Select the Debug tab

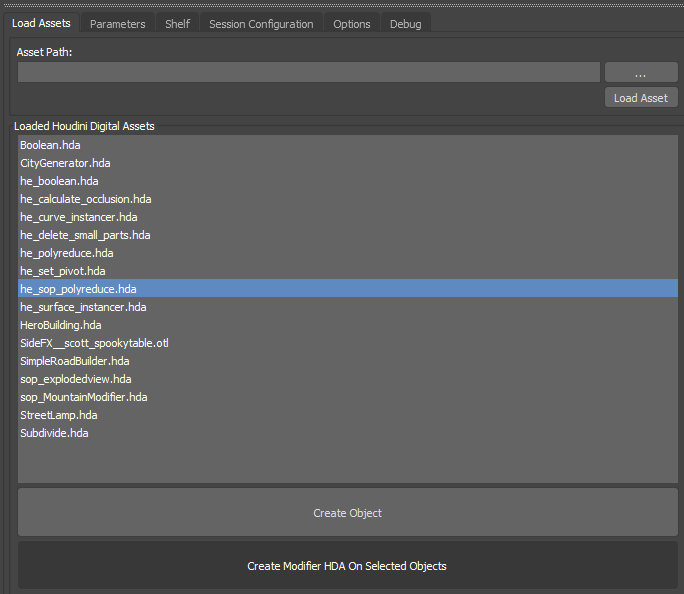[x=405, y=24]
